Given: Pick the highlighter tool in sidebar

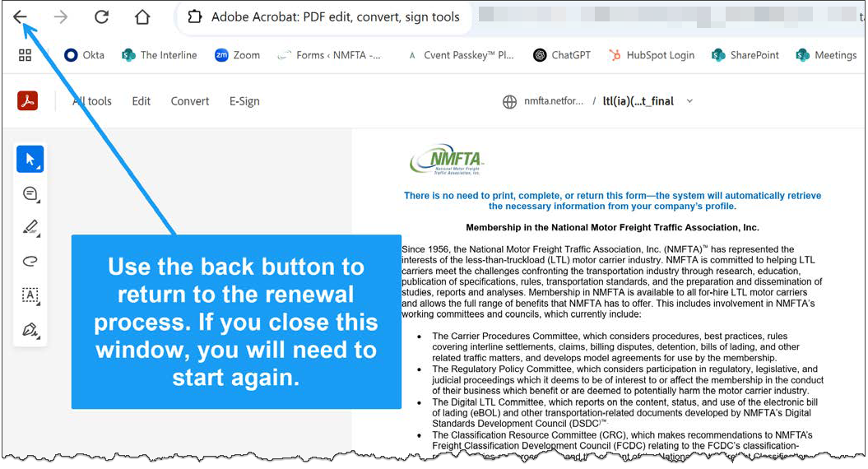Looking at the screenshot, I should tap(30, 228).
